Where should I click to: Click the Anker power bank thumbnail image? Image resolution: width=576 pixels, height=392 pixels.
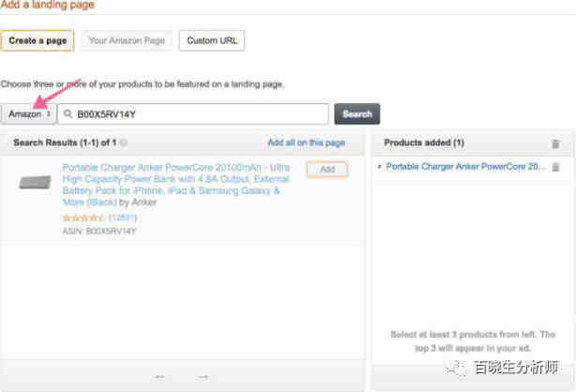click(35, 182)
